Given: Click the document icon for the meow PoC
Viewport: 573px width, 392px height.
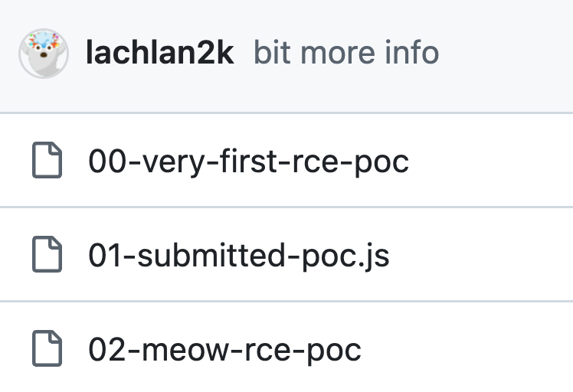Looking at the screenshot, I should (47, 350).
